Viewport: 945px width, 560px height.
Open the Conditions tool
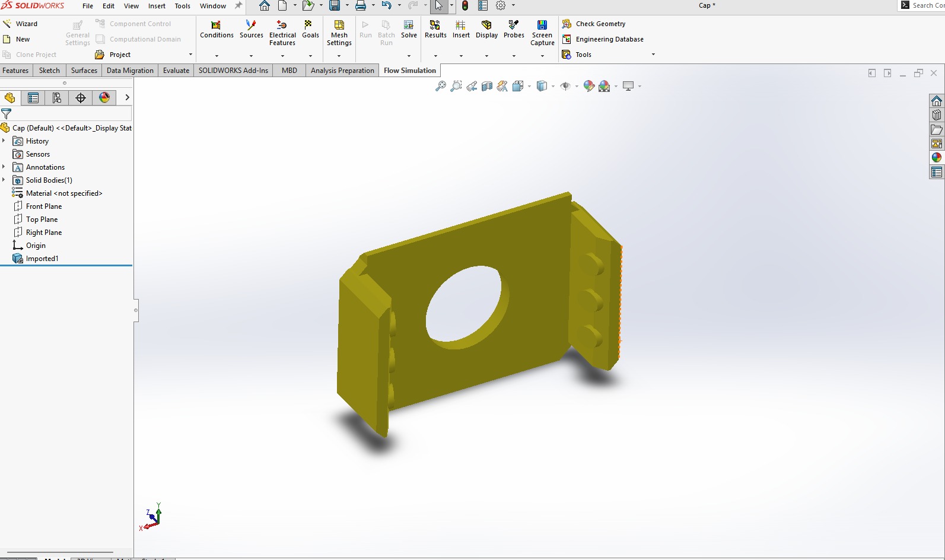point(217,30)
